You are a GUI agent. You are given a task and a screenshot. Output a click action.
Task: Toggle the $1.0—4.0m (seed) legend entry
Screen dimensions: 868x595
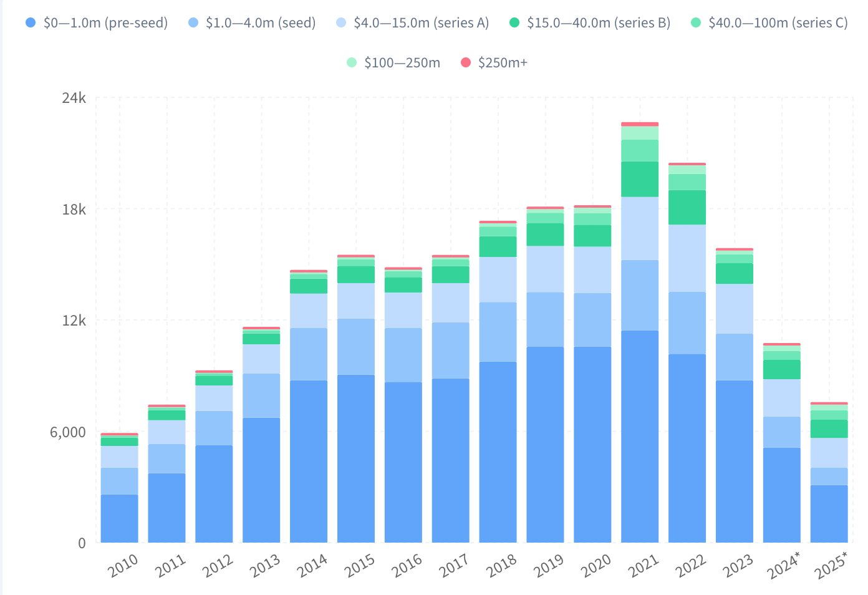pos(252,23)
